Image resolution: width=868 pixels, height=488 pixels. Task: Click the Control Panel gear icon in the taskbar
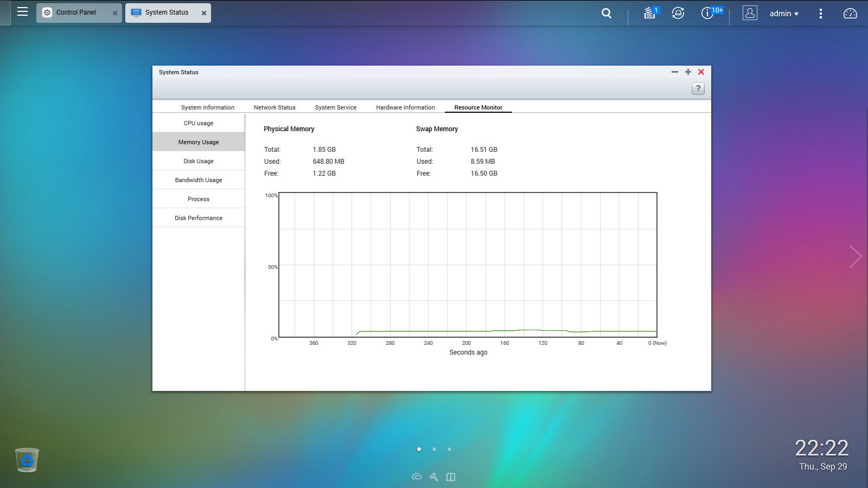[47, 12]
